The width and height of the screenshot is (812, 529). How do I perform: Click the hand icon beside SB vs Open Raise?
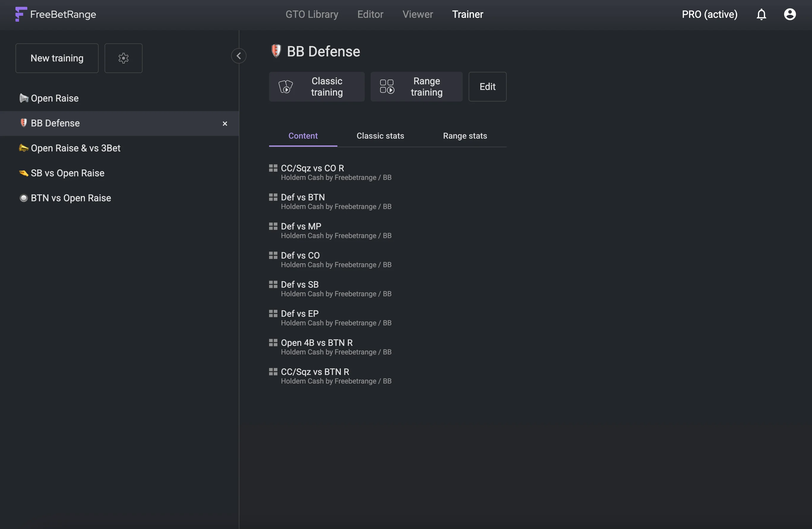pyautogui.click(x=23, y=173)
